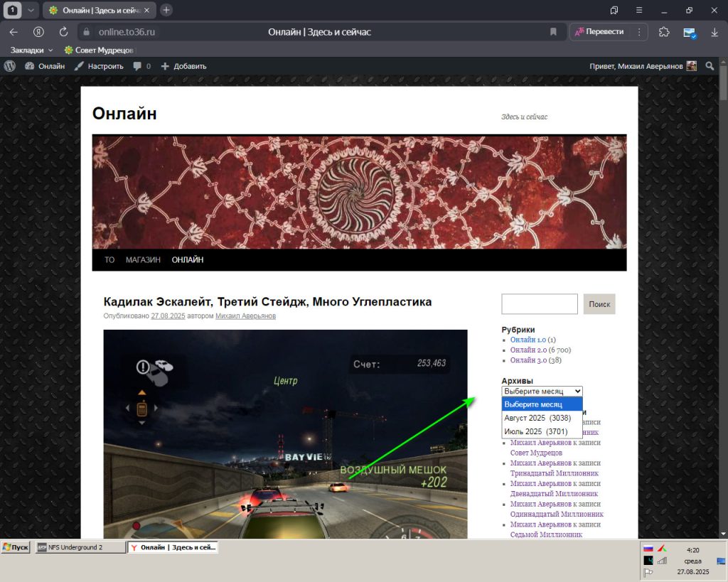
Task: Click the Yandex Я home button
Action: click(38, 32)
